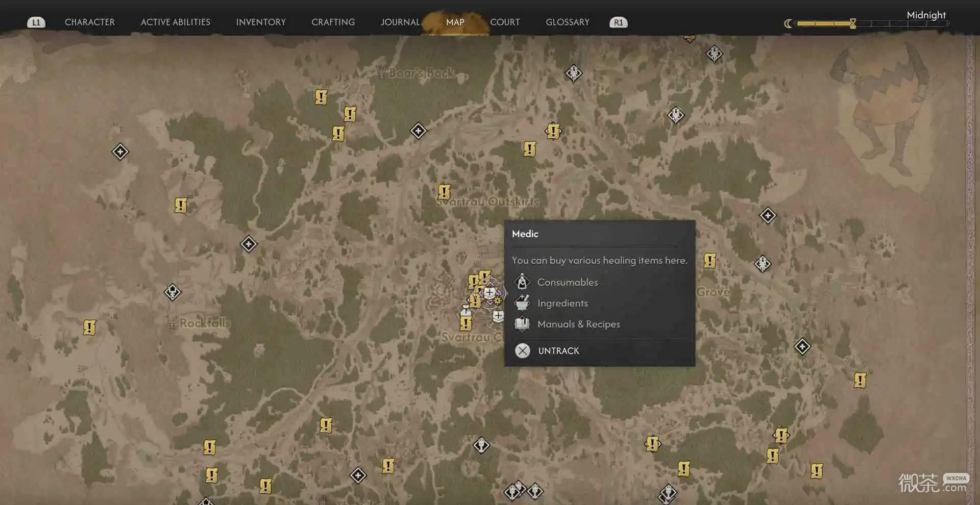Click the Consumables label in Medic tooltip
This screenshot has width=980, height=505.
click(x=568, y=282)
